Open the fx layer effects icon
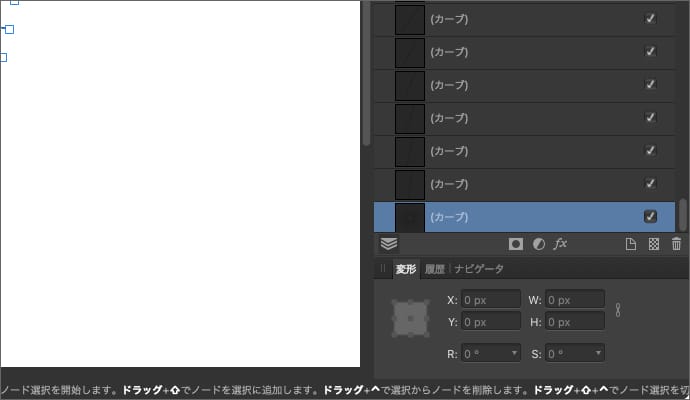The height and width of the screenshot is (400, 690). coord(561,243)
